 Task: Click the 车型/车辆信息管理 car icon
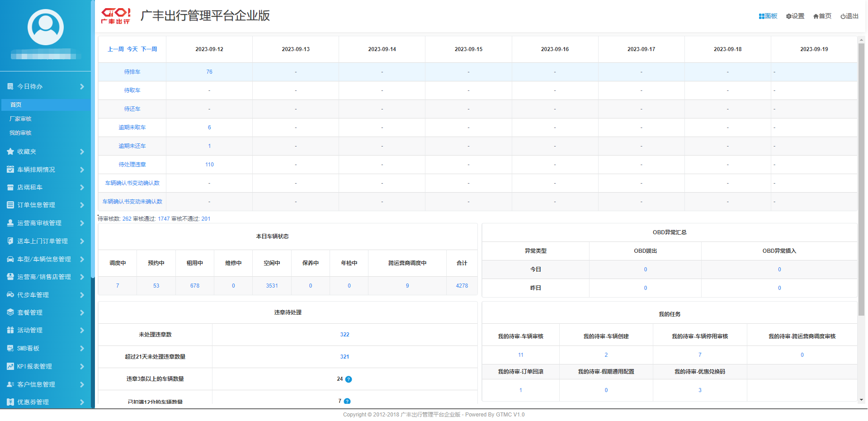point(10,259)
